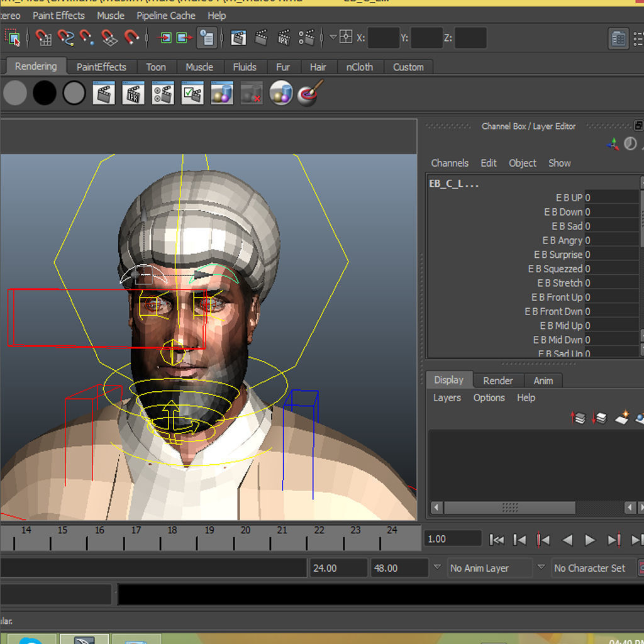
Task: Click the layer editor horizontal scrollbar
Action: pyautogui.click(x=509, y=508)
